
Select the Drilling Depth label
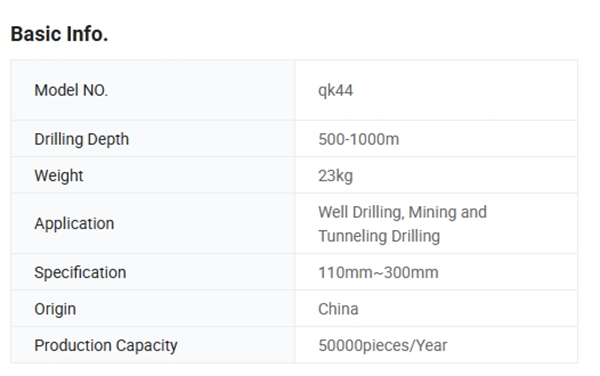[x=82, y=139]
